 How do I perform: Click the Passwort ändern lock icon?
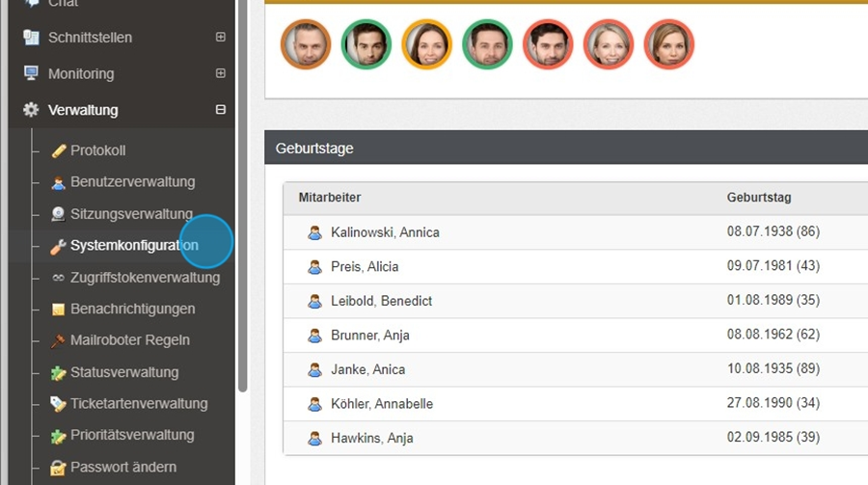(x=59, y=468)
